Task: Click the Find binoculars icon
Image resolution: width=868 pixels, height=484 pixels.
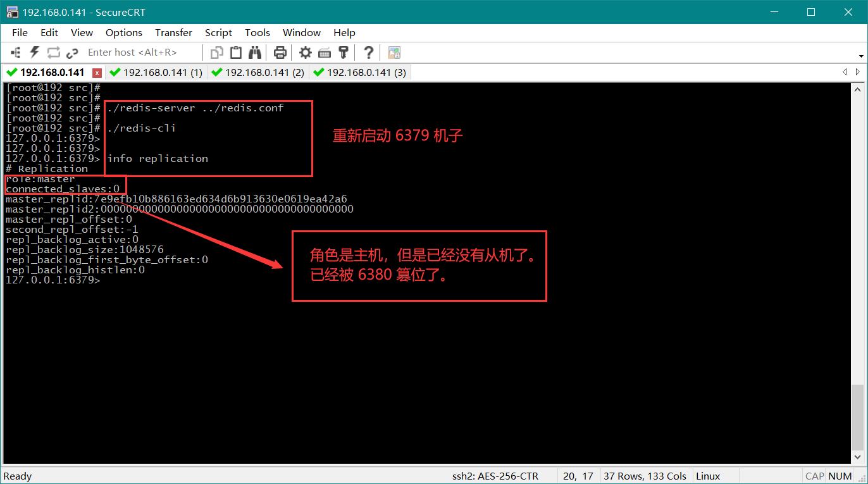Action: coord(255,53)
